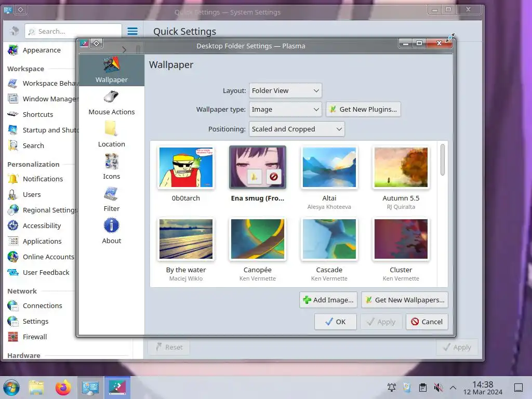Click the open folder icon on Ena smug thumbnail
Screen dimensions: 532x399
click(255, 177)
